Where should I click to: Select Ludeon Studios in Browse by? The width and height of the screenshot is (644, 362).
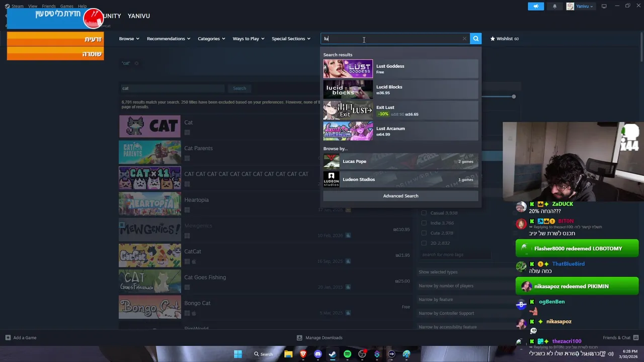(x=400, y=179)
